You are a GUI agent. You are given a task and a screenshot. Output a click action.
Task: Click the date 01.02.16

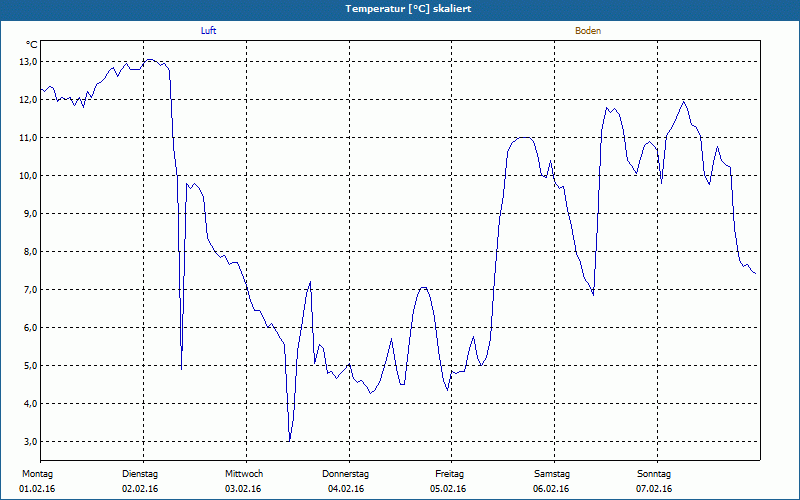(37, 489)
